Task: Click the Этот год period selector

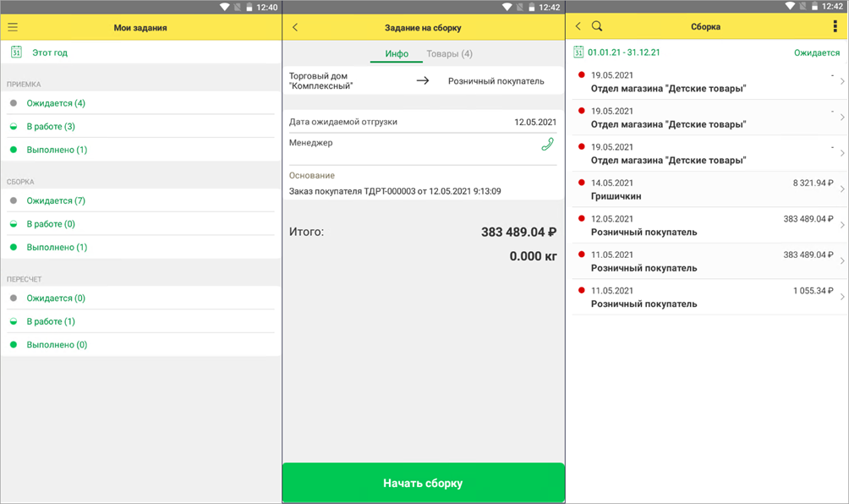Action: pos(50,52)
